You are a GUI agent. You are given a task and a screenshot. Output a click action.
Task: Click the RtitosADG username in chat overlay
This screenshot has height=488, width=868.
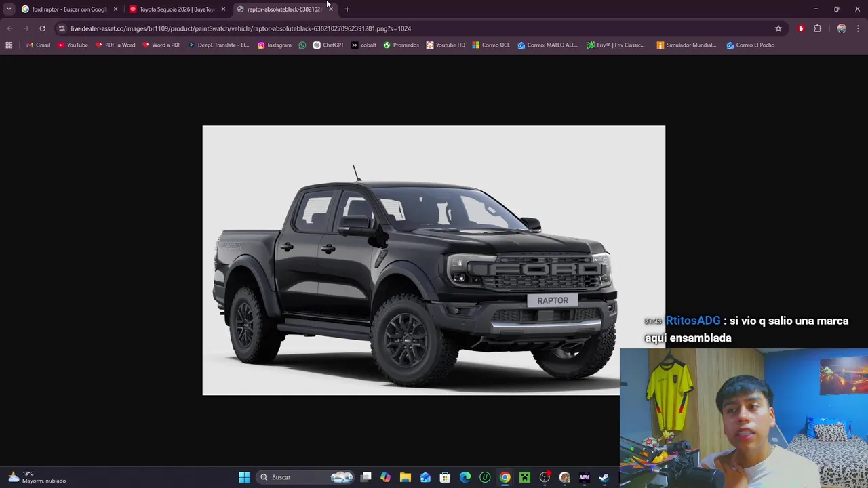tap(692, 321)
